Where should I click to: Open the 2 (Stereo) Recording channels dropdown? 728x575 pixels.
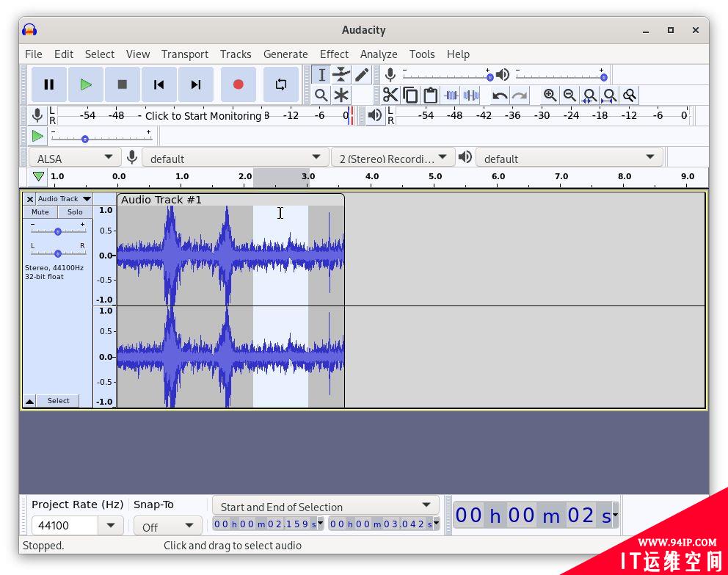coord(393,158)
